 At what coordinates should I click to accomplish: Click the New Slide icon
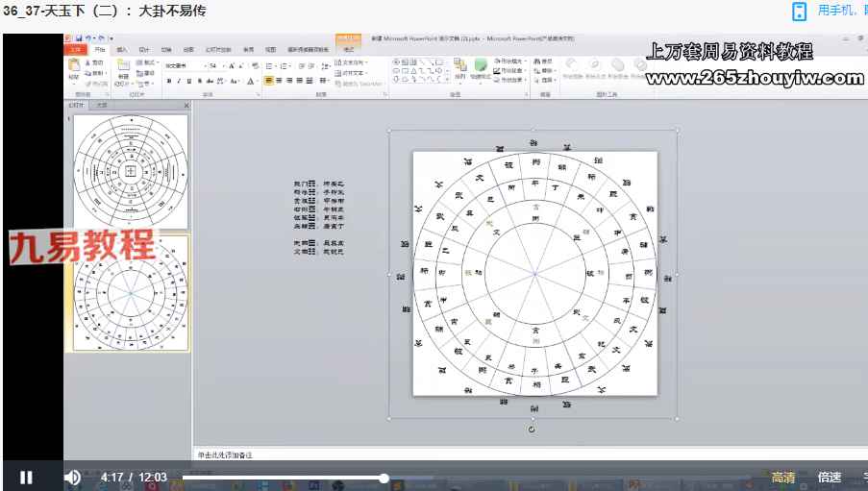(x=123, y=70)
